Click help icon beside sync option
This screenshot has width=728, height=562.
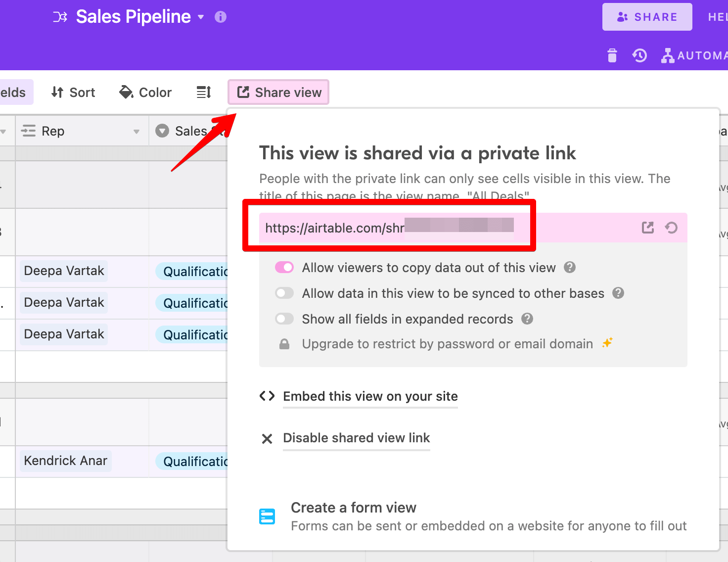coord(618,293)
